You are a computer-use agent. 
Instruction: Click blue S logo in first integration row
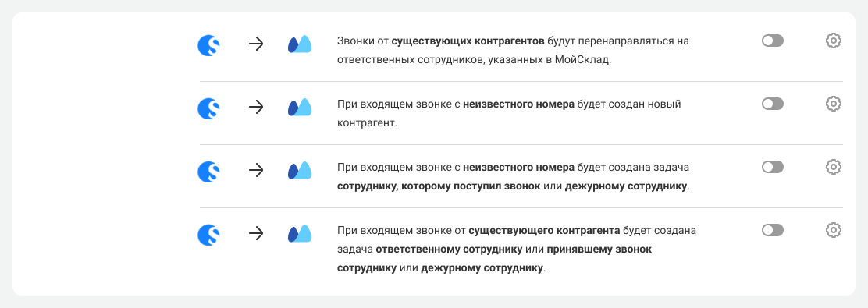[x=208, y=44]
